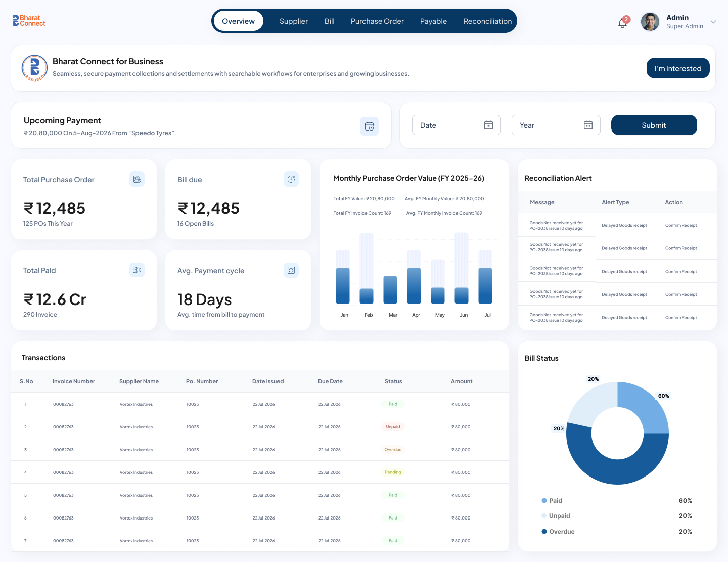Click the Bharat Connect logo

pos(29,21)
